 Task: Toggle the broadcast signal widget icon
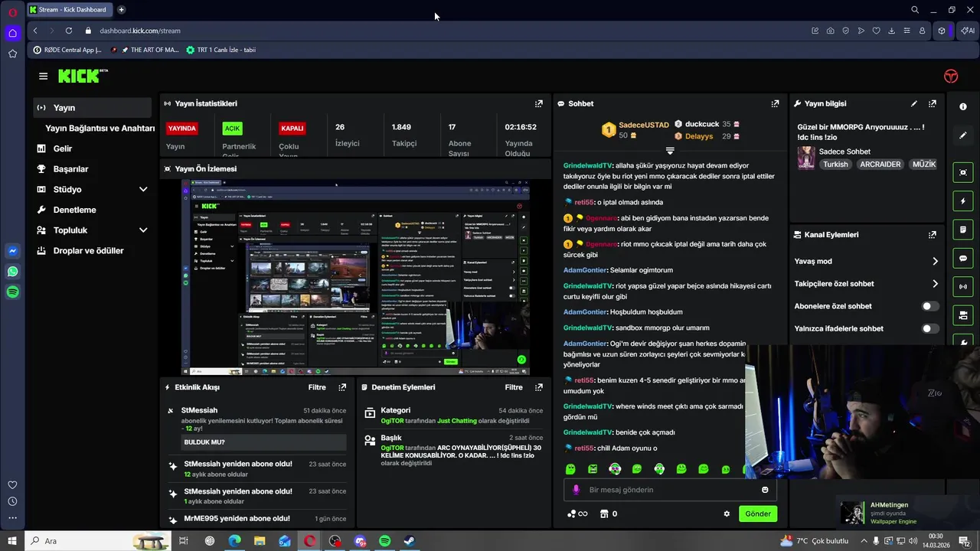[x=963, y=286]
